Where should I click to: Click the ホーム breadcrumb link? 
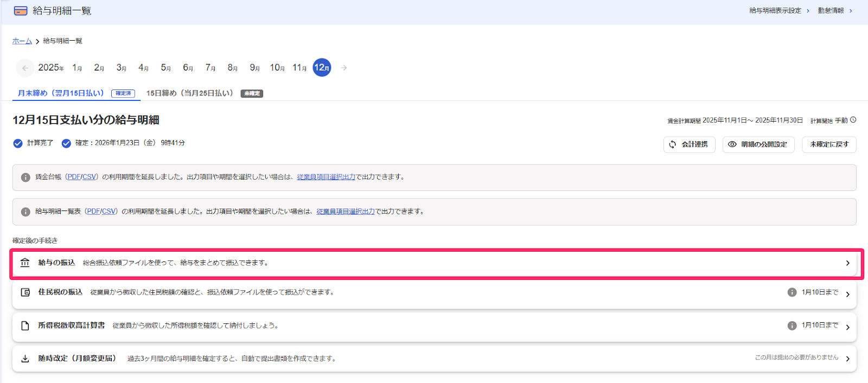22,41
